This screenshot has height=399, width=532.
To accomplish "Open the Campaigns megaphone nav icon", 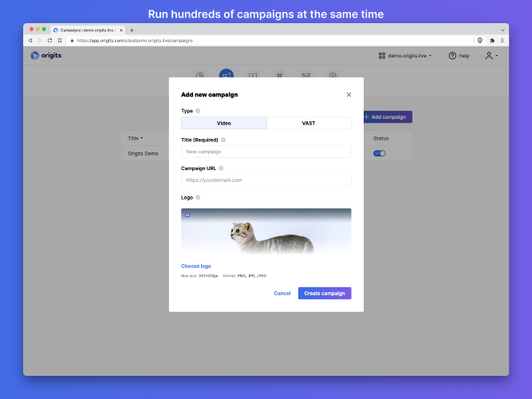I will pos(227,74).
